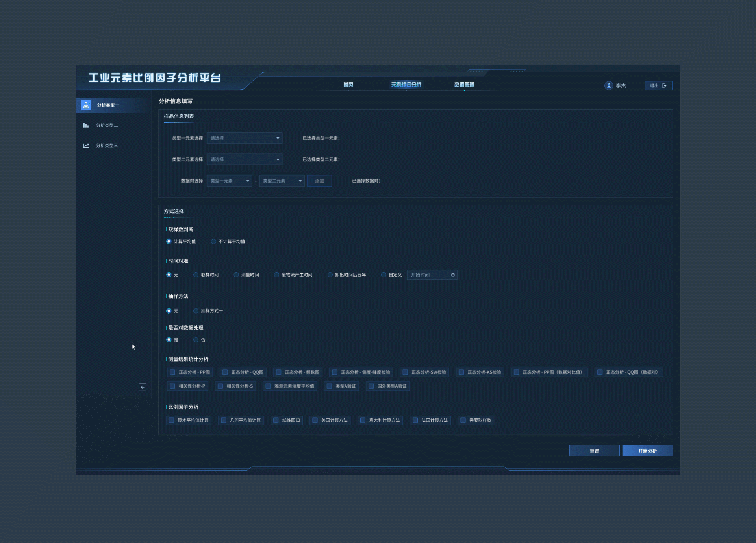Click the 开始分析 button

coord(647,451)
